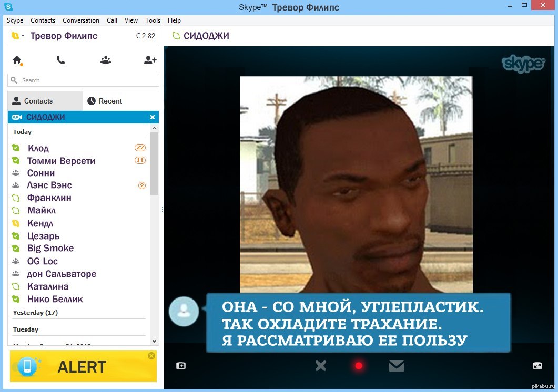Collapse the Today group header
Image resolution: width=558 pixels, height=392 pixels.
click(x=22, y=132)
